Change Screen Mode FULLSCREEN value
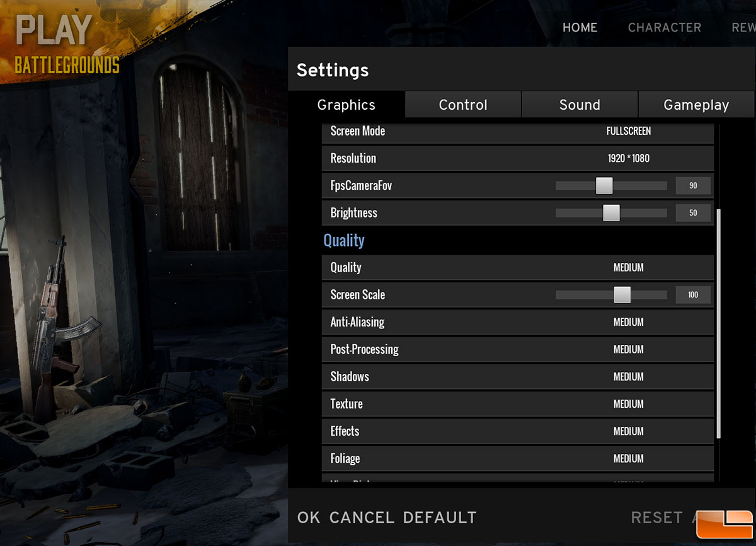The width and height of the screenshot is (756, 546). 628,131
